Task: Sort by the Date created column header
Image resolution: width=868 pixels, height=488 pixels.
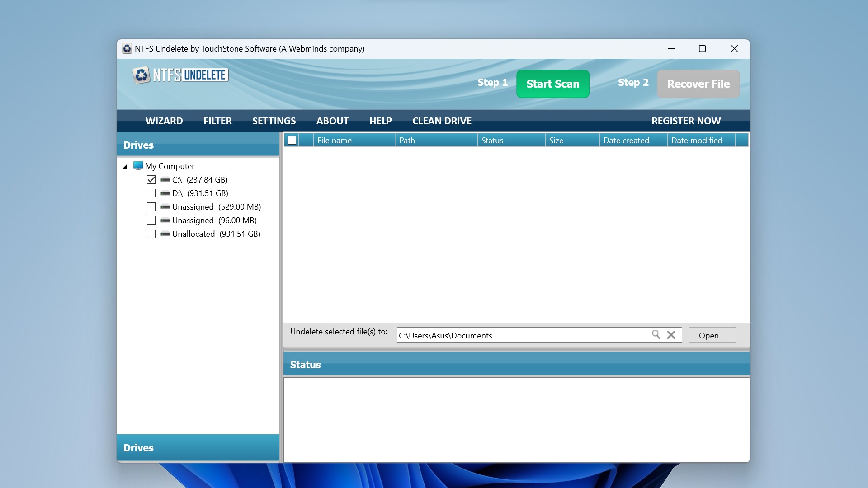Action: pos(633,141)
